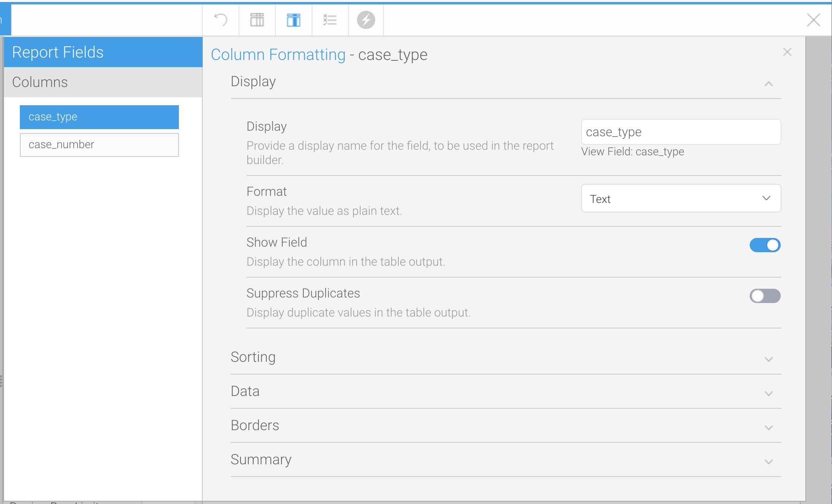Select the case_type column

coord(99,117)
